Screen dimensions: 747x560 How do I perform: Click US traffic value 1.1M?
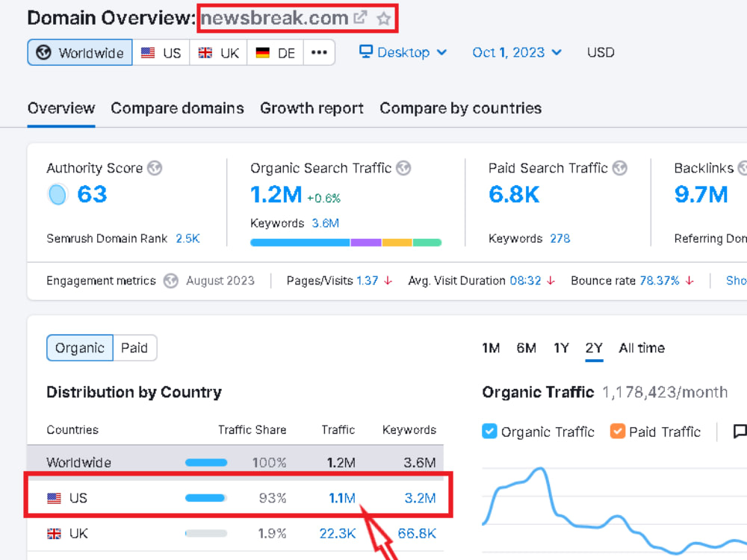click(x=342, y=498)
